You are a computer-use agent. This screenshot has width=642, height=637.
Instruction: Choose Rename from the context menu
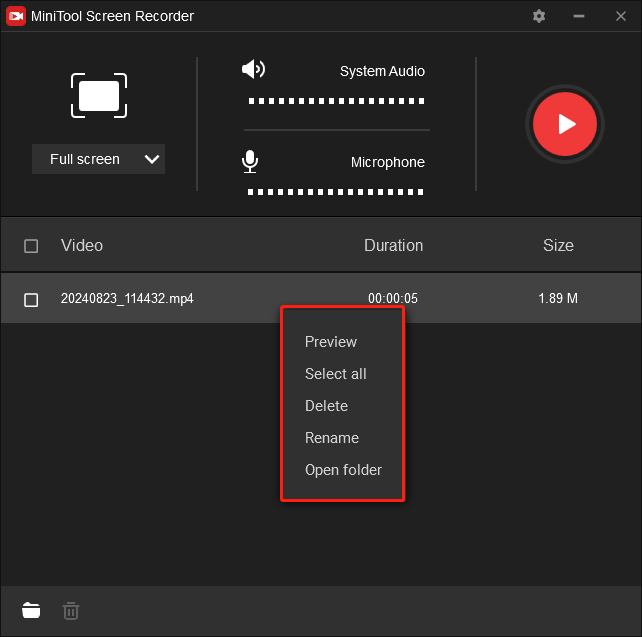click(x=332, y=438)
